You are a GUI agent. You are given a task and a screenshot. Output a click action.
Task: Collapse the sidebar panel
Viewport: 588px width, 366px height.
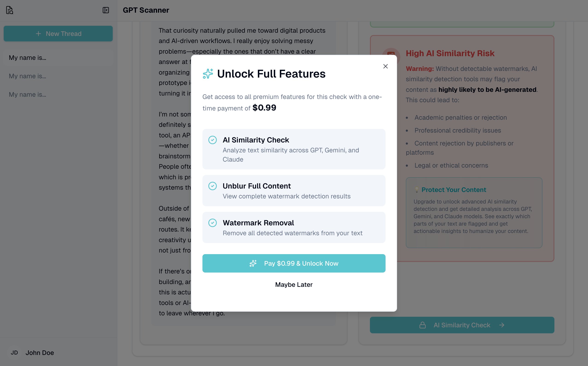click(106, 10)
